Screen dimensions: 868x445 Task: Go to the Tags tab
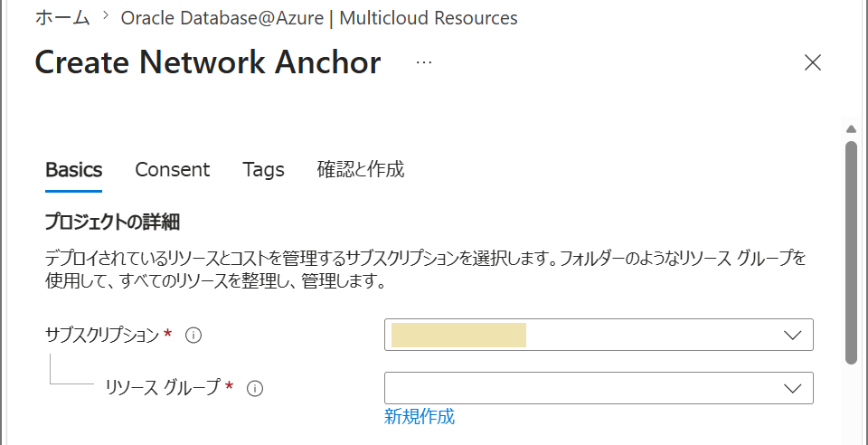point(263,169)
